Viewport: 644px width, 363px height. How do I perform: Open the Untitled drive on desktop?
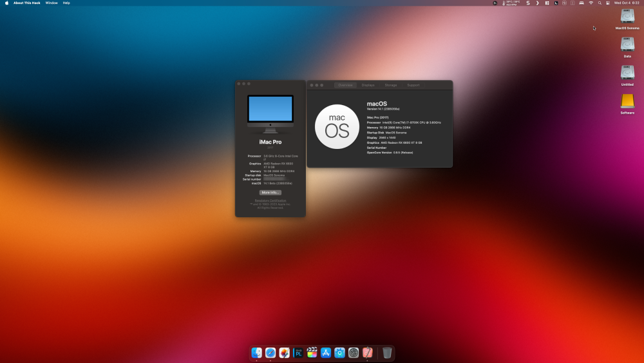point(627,75)
